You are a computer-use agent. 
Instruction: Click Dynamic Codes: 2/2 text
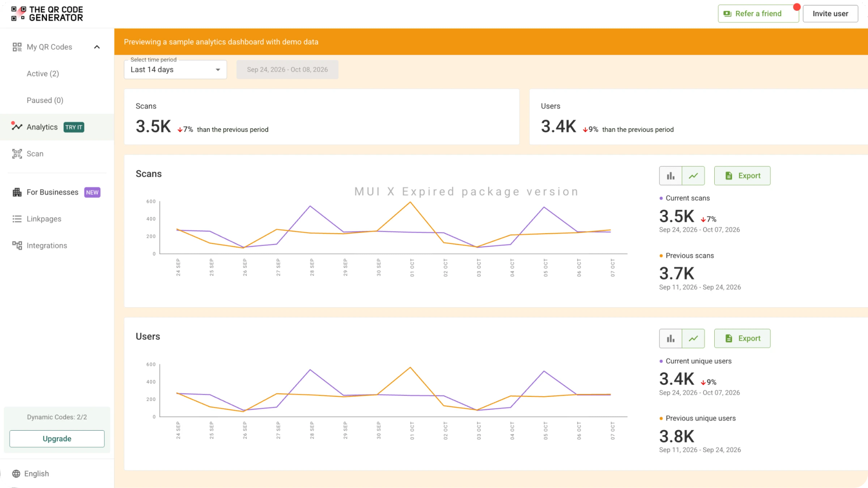[57, 417]
